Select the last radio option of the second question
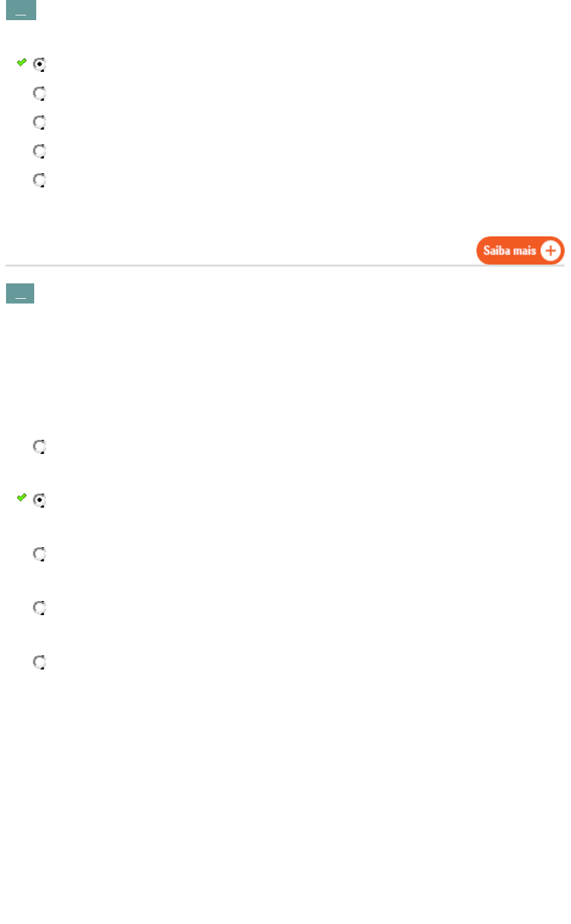 click(x=40, y=662)
